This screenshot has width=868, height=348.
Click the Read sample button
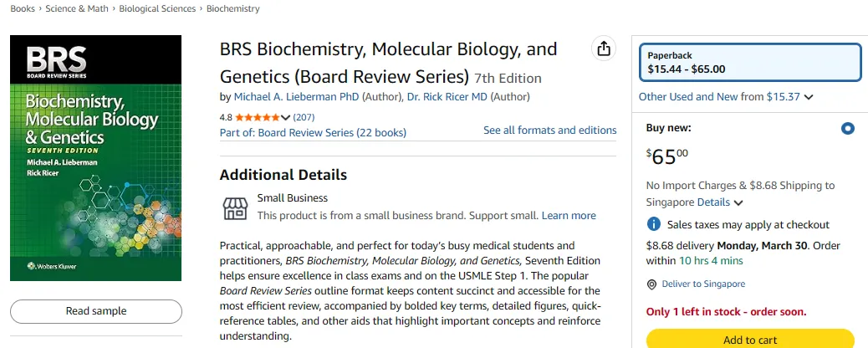pos(96,311)
